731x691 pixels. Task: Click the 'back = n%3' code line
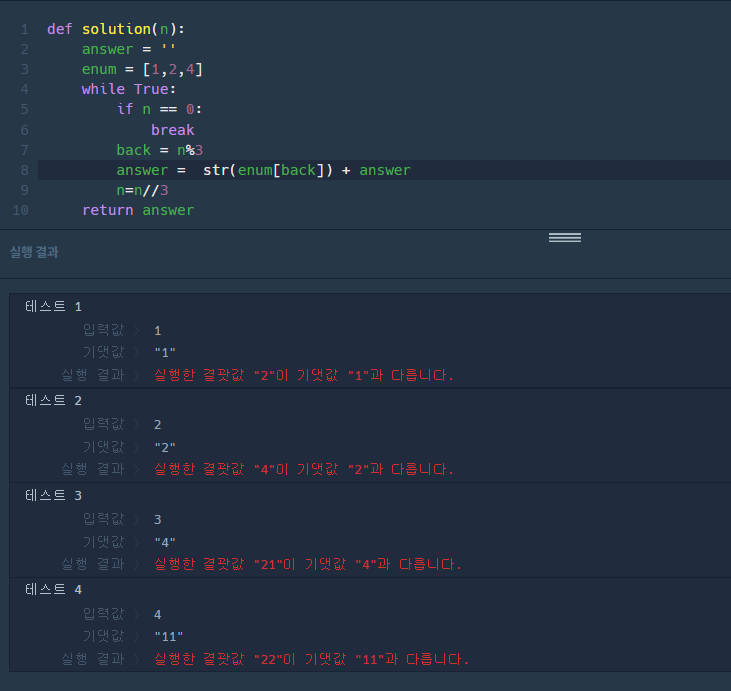159,150
